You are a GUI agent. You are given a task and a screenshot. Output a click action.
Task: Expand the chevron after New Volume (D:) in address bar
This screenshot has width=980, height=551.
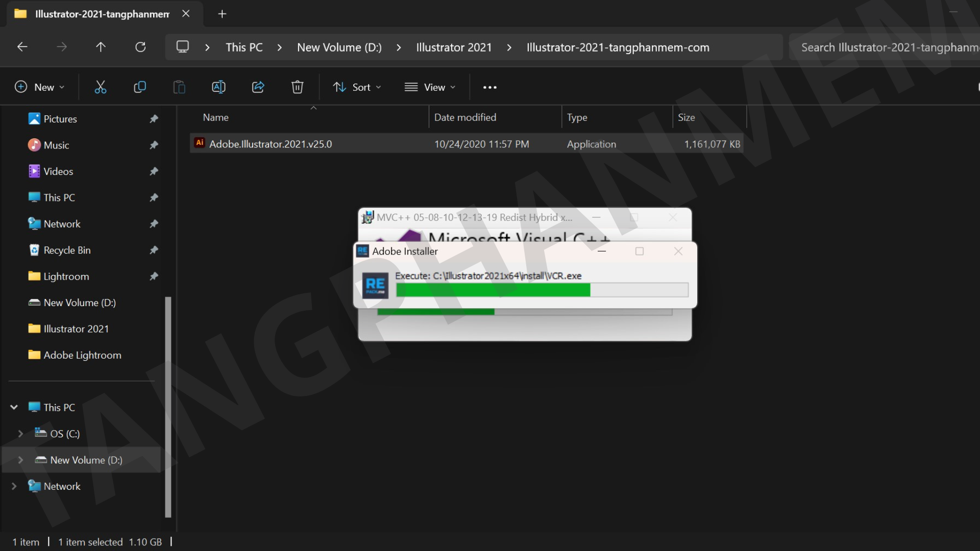(399, 47)
